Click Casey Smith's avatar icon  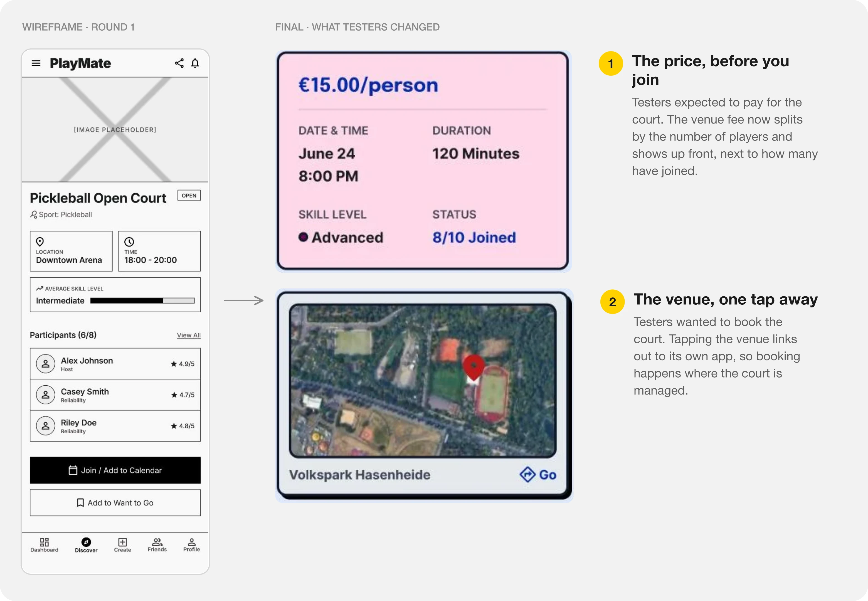(46, 395)
